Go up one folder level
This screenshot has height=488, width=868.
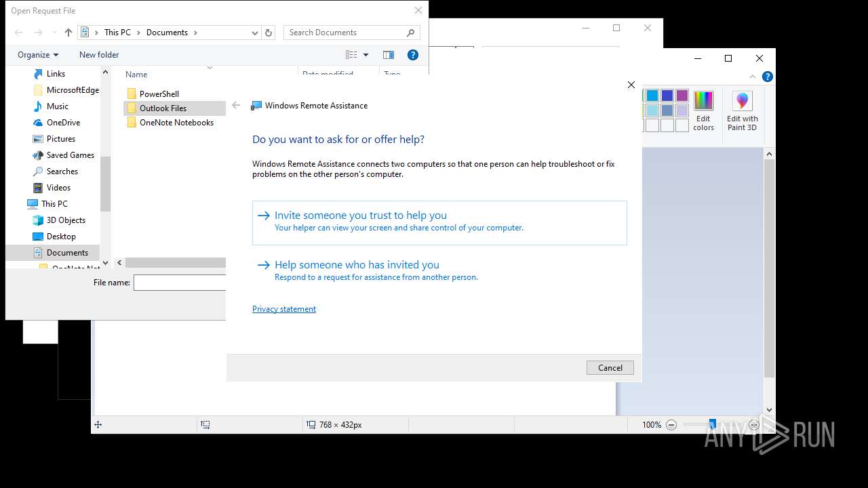pyautogui.click(x=68, y=33)
